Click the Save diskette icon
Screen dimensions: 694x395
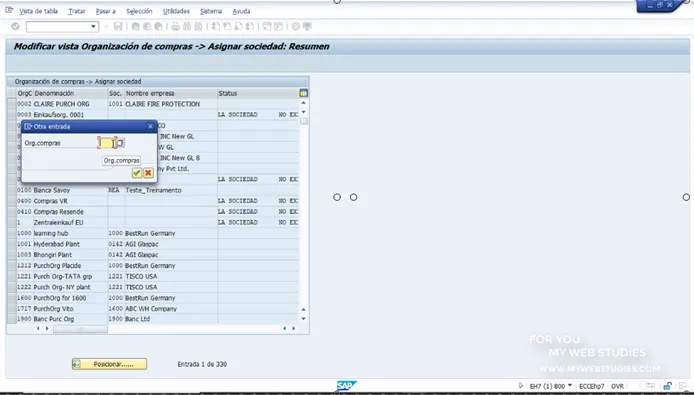pyautogui.click(x=118, y=27)
